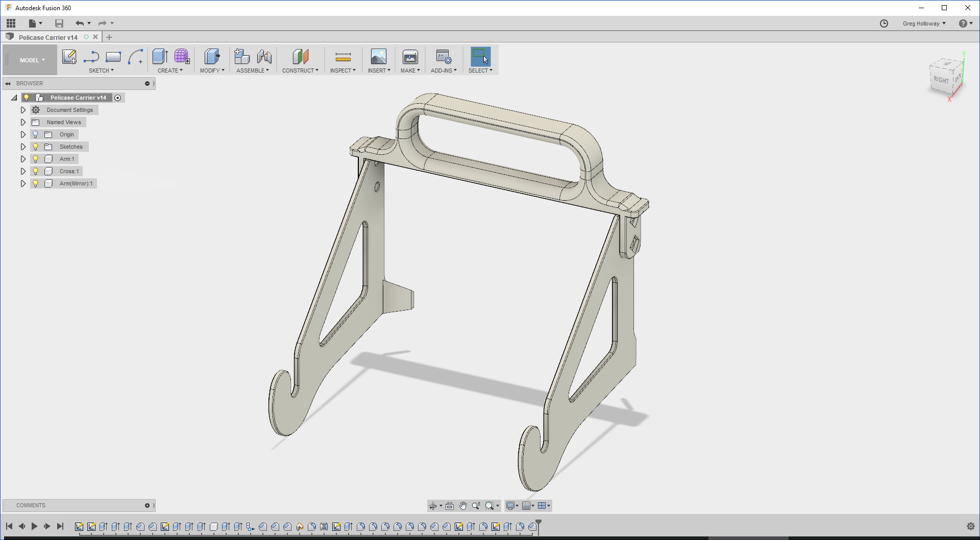Expand the Arm:1 component node
The width and height of the screenshot is (980, 540).
pyautogui.click(x=23, y=159)
